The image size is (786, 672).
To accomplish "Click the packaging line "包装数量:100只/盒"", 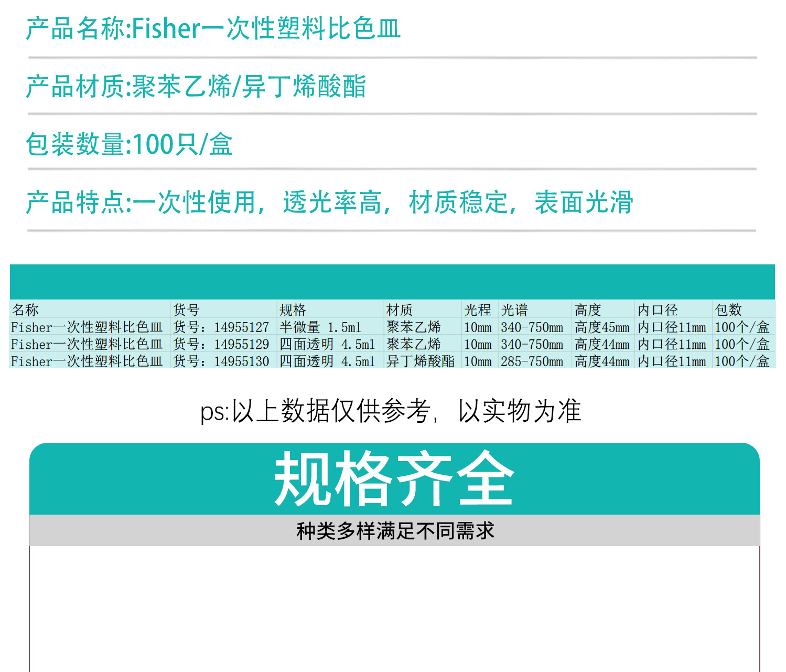I will (x=129, y=144).
